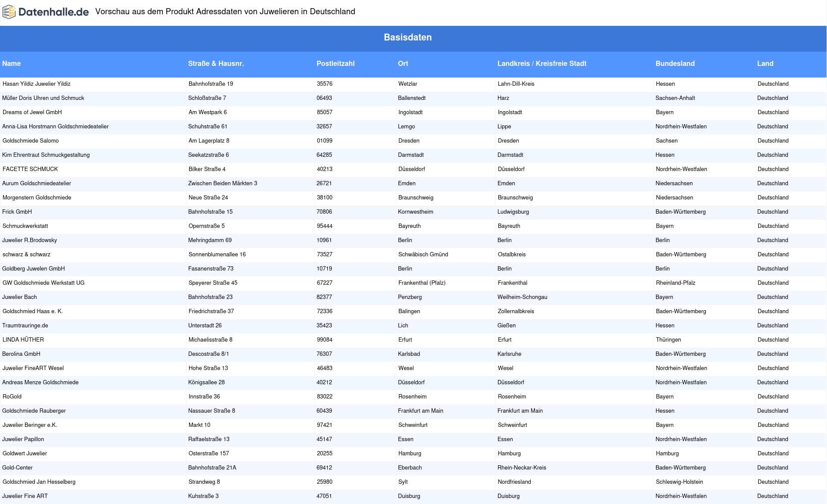
Task: Click the Rhein-Neckar-Kreis cell
Action: [x=522, y=468]
